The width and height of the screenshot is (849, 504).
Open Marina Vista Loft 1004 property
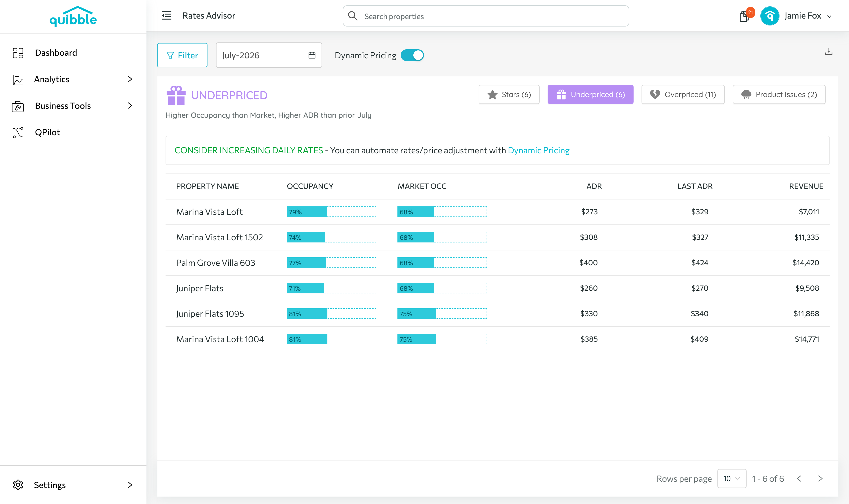(x=220, y=339)
